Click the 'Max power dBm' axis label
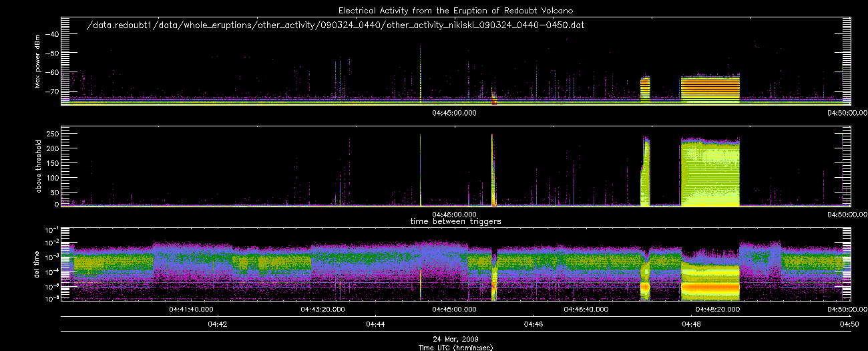Viewport: 868px width, 351px height. (x=38, y=61)
